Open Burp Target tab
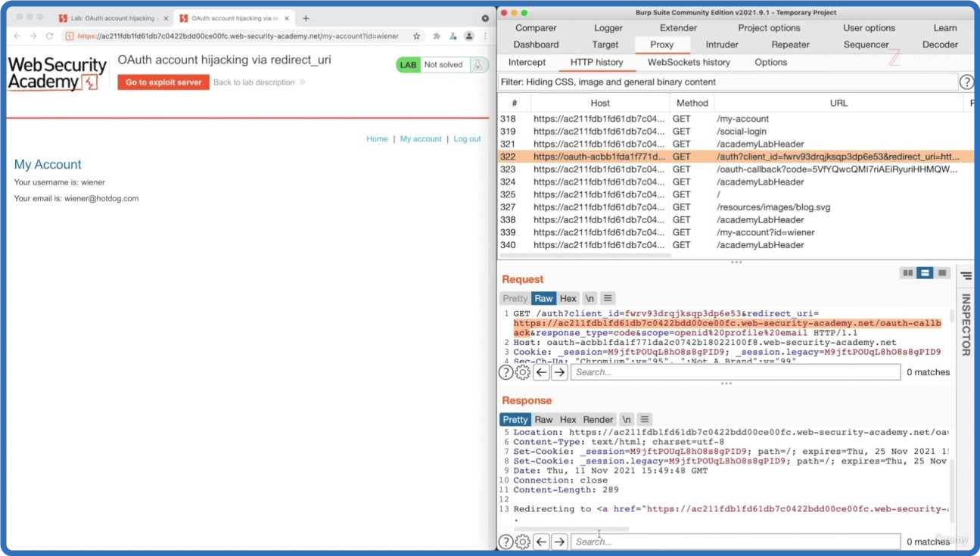The image size is (980, 556). pyautogui.click(x=605, y=45)
